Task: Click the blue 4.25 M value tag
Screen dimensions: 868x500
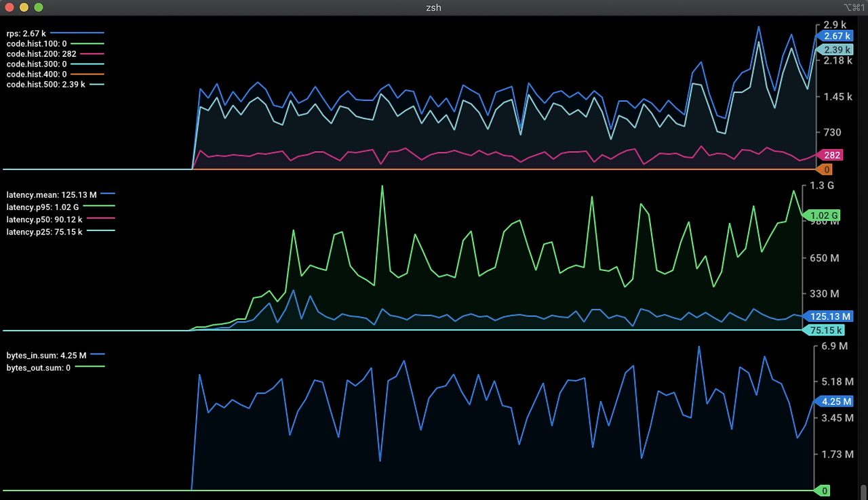Action: pos(833,401)
